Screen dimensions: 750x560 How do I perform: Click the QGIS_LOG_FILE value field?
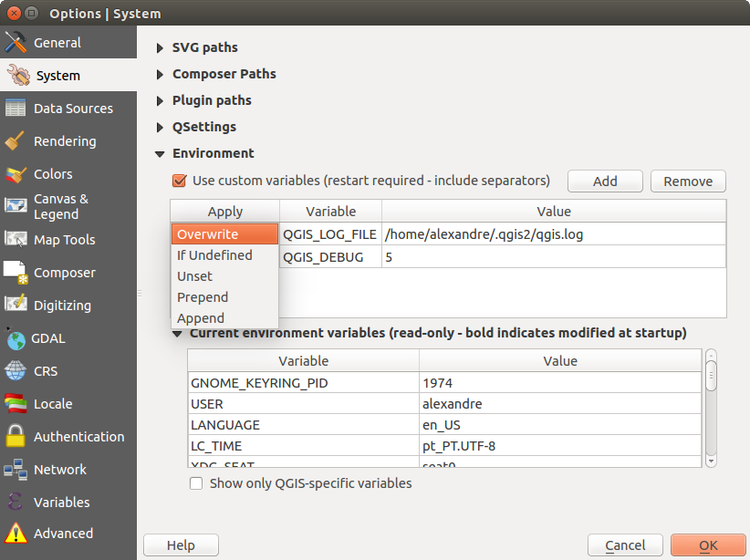[x=554, y=234]
